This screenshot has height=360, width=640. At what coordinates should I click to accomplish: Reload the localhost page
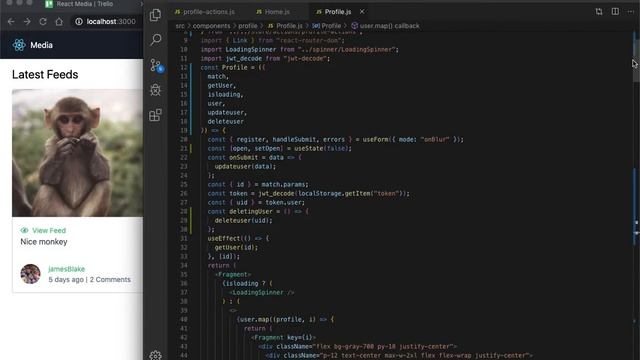43,21
